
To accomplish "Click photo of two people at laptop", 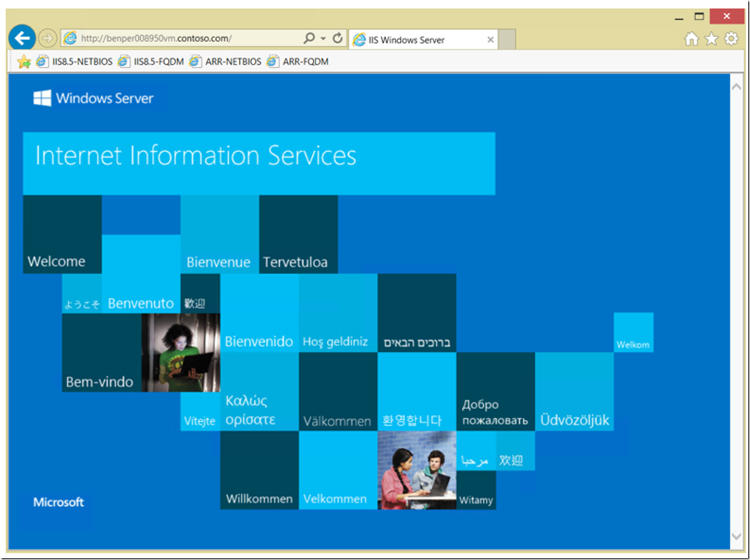I will [416, 470].
